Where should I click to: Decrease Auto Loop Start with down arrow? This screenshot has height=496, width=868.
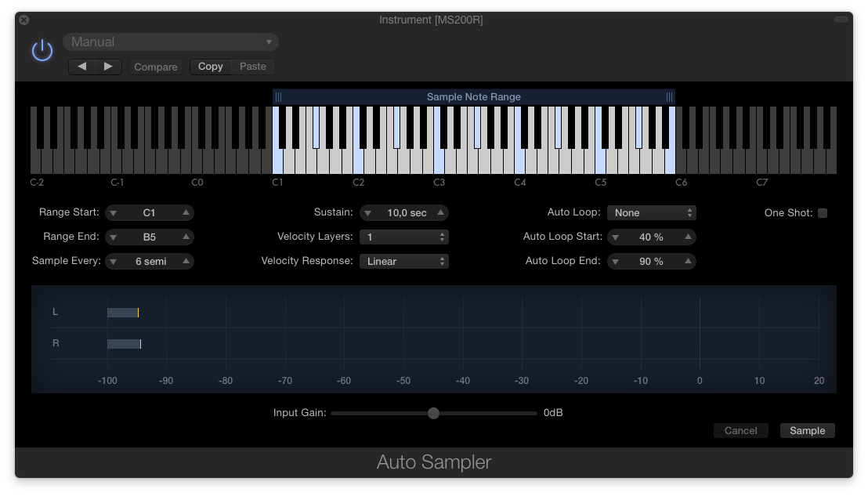(x=615, y=237)
